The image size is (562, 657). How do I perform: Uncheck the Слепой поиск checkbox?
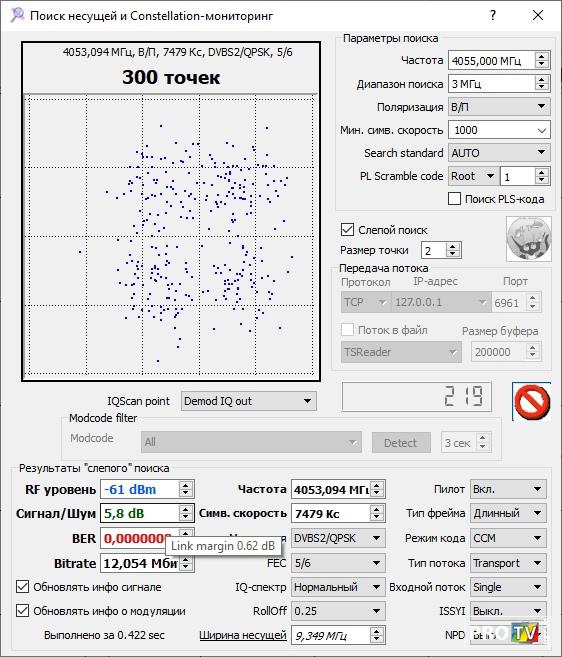click(x=347, y=230)
